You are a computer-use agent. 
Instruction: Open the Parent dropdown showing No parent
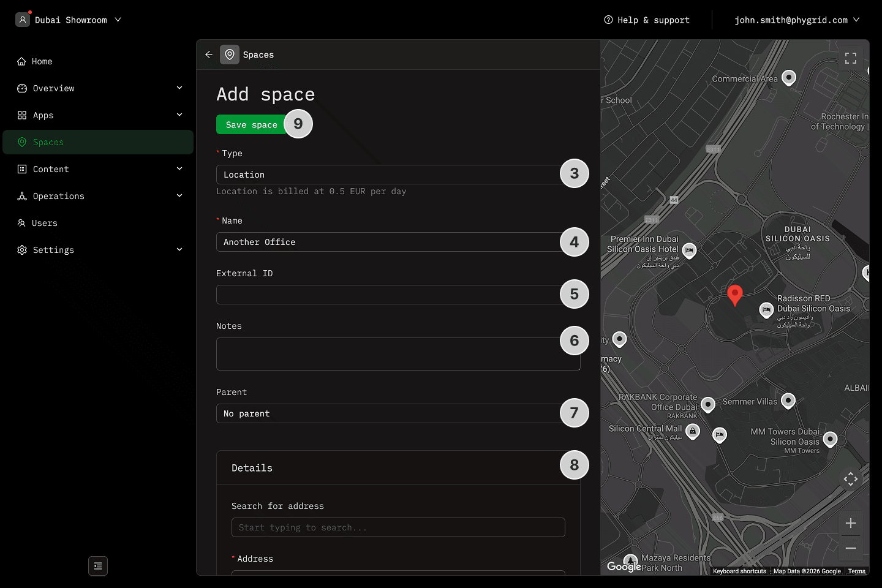tap(387, 413)
